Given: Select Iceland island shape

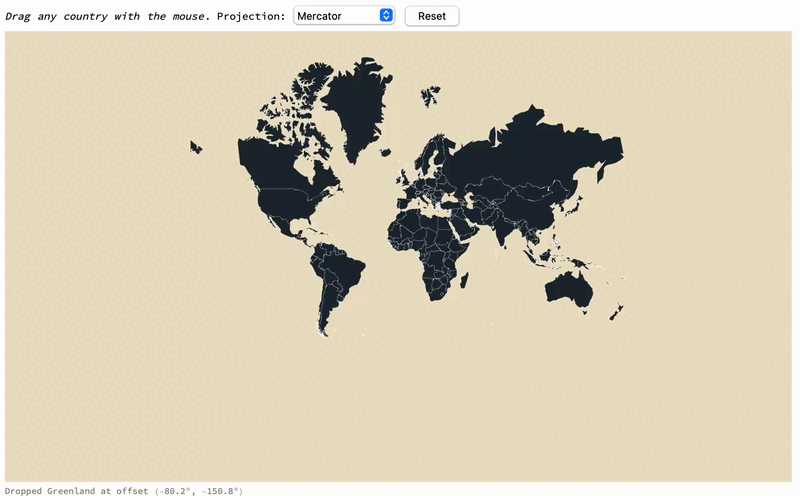Looking at the screenshot, I should 386,152.
